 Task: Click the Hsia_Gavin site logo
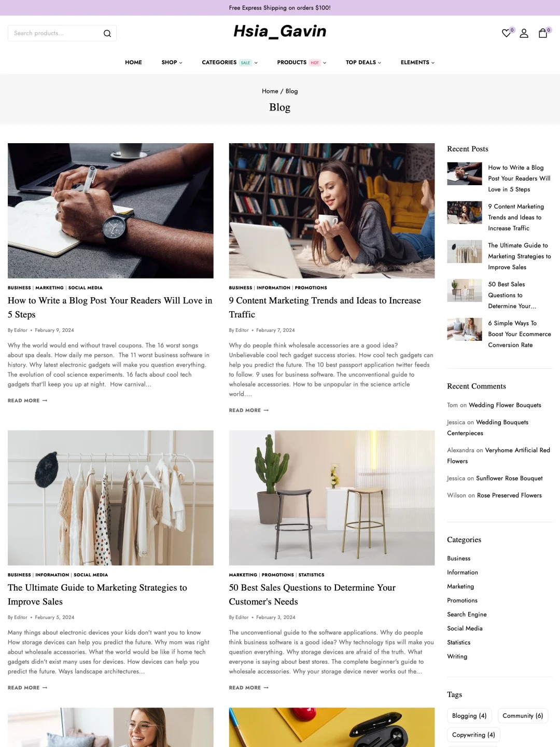tap(280, 31)
